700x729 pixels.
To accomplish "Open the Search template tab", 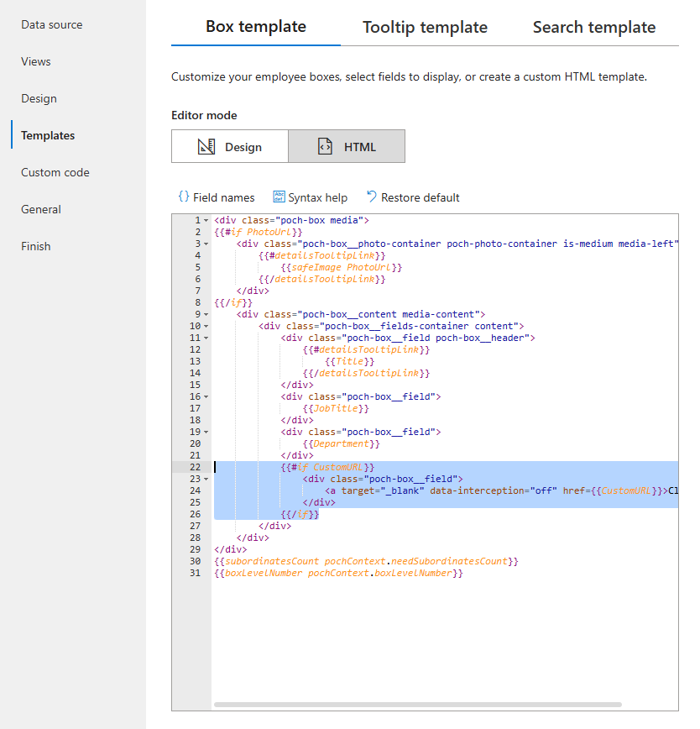I will (593, 27).
